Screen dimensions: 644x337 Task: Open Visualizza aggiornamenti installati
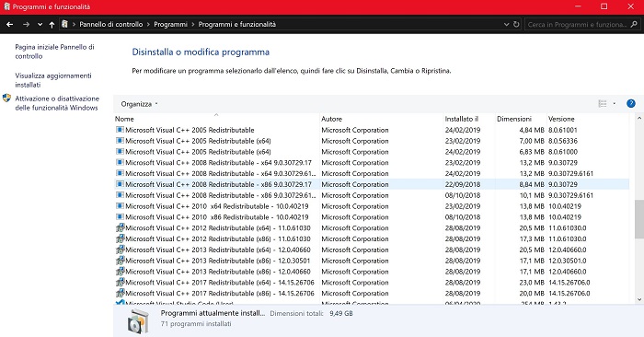(53, 80)
